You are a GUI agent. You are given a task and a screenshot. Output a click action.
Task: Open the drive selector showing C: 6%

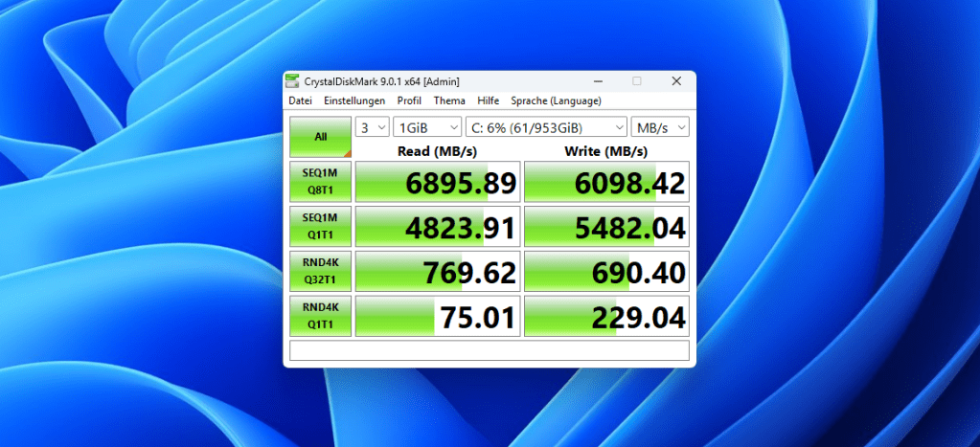click(x=546, y=127)
